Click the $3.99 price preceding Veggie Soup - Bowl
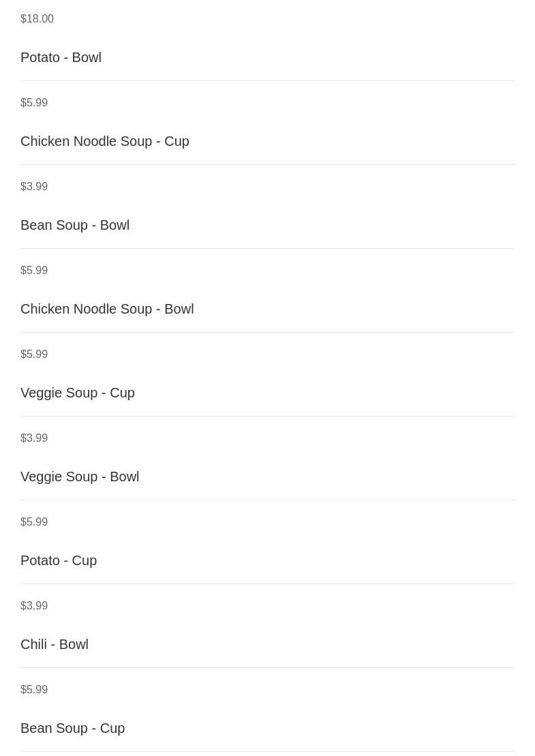The image size is (535, 756). pyautogui.click(x=34, y=438)
